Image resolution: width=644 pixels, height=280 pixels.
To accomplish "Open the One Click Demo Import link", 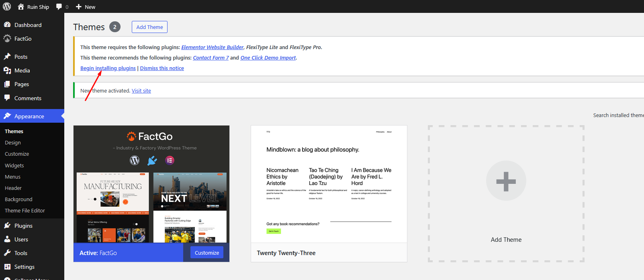I will point(268,58).
